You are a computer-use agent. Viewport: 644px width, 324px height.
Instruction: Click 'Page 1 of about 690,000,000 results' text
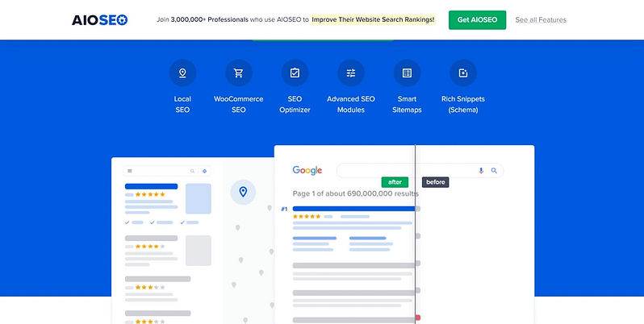tap(355, 193)
